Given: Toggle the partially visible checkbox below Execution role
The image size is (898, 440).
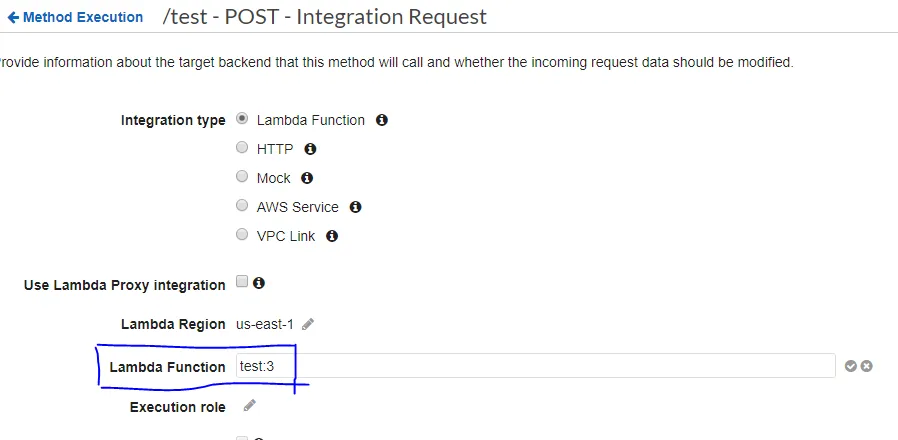Looking at the screenshot, I should click(x=242, y=437).
